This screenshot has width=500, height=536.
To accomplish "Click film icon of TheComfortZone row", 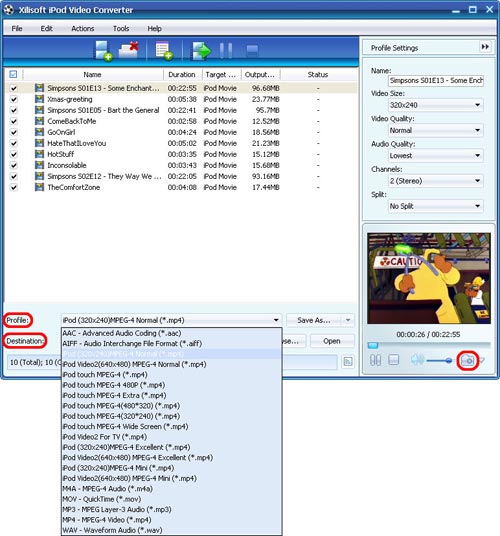I will tap(39, 187).
